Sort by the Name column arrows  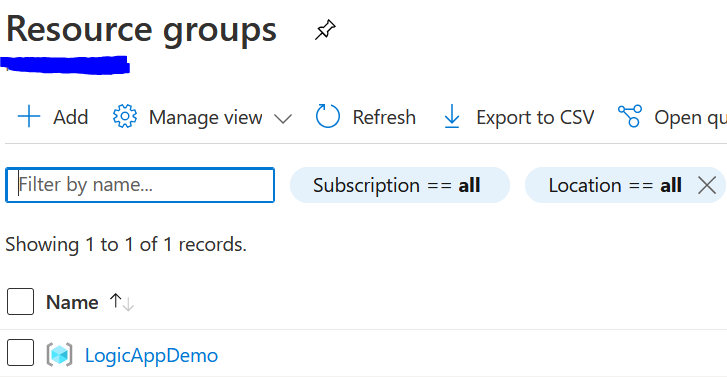pos(121,302)
